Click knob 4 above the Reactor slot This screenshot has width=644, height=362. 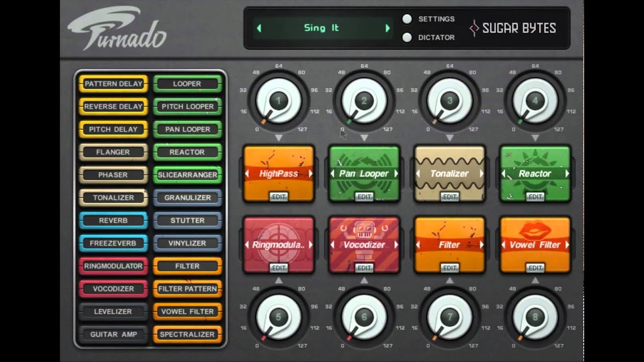535,101
